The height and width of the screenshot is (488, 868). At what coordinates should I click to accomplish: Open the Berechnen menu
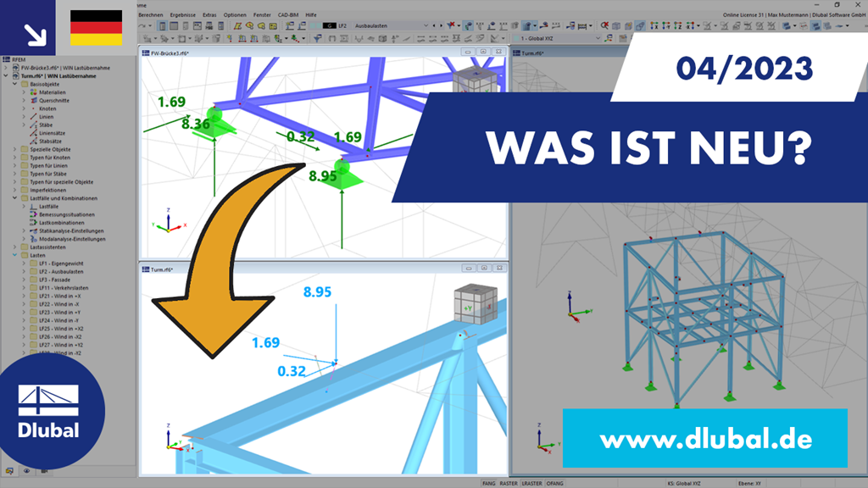tap(151, 15)
